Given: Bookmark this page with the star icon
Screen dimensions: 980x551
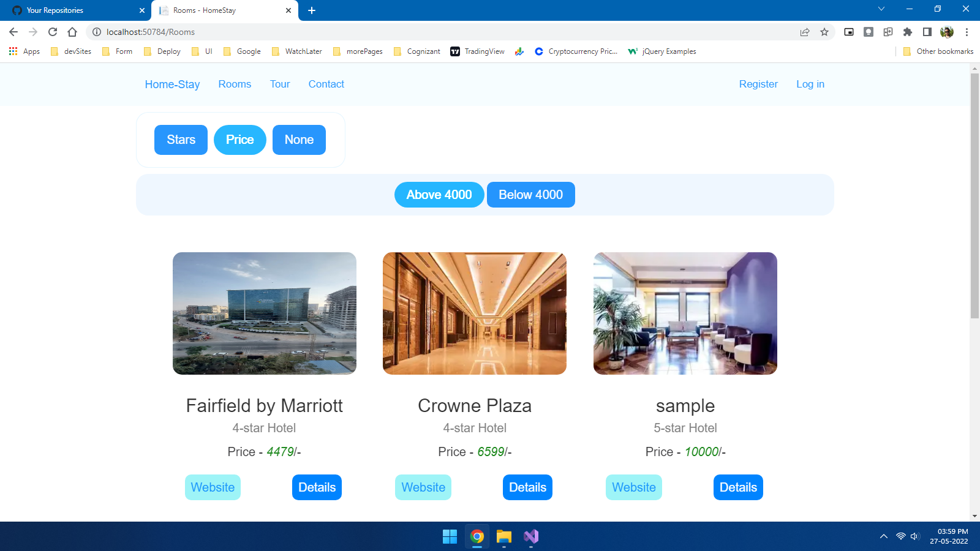Looking at the screenshot, I should click(x=824, y=32).
